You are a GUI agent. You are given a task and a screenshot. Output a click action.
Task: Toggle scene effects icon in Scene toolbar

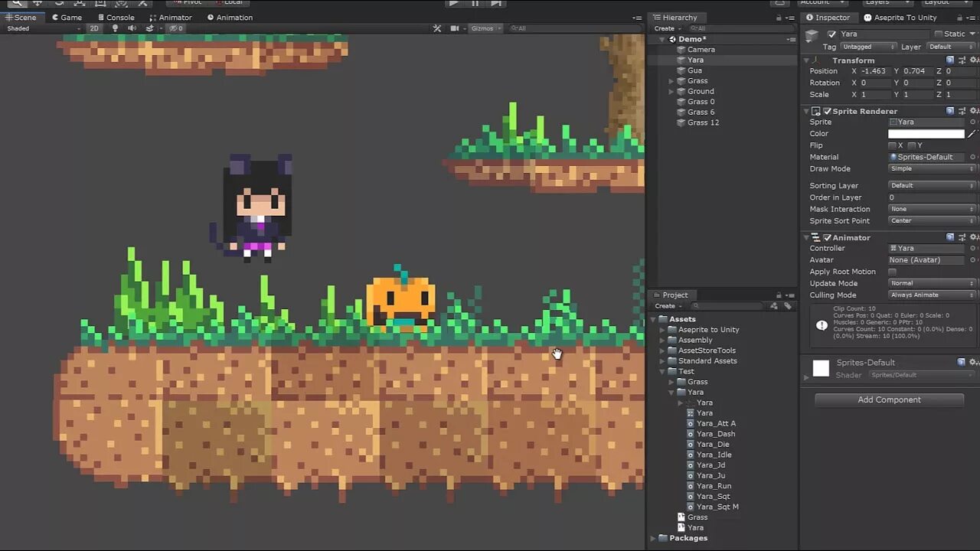pyautogui.click(x=150, y=28)
